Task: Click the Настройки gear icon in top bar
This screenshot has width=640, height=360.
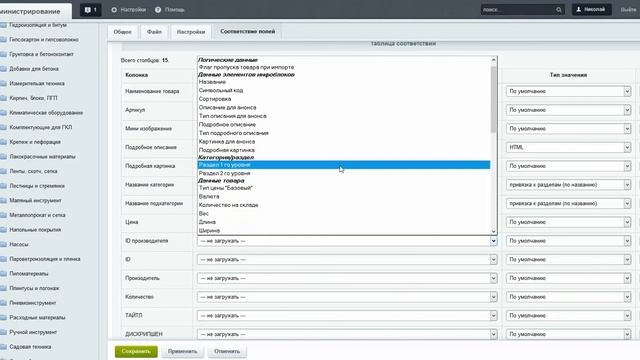Action: coord(114,10)
